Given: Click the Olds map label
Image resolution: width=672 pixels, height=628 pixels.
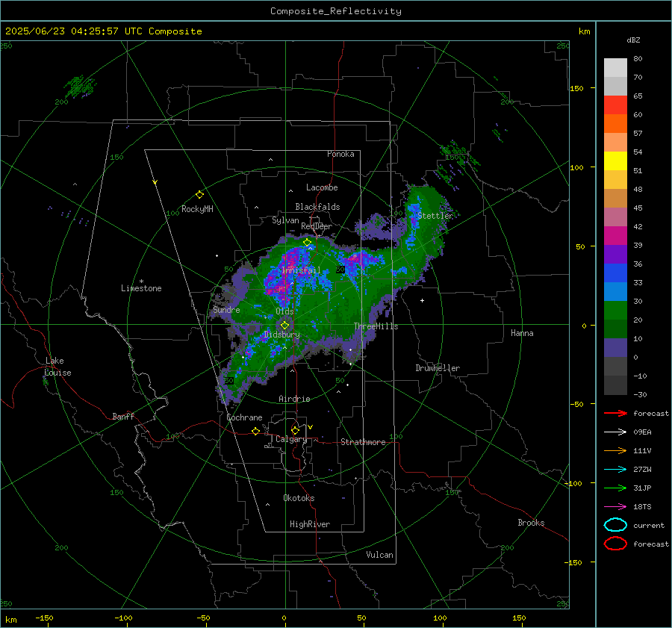Looking at the screenshot, I should pyautogui.click(x=284, y=311).
